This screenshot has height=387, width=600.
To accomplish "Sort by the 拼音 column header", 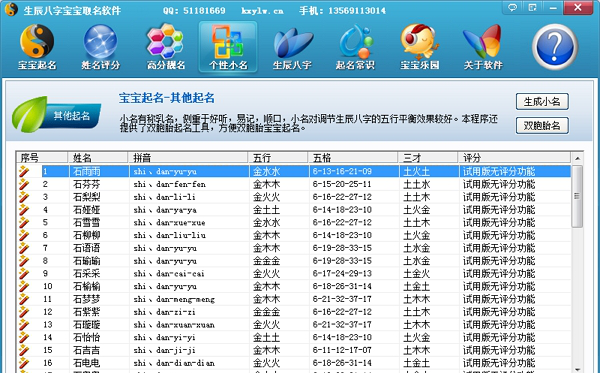I will coord(188,157).
